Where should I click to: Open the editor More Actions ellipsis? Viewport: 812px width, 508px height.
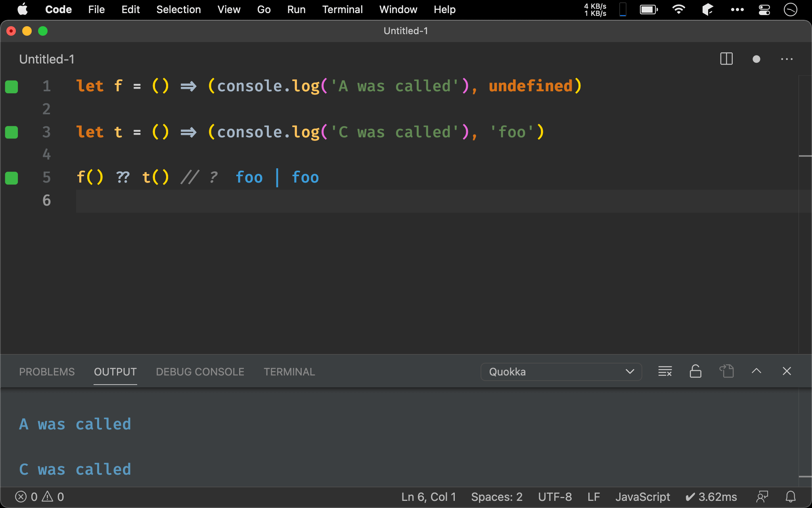[x=787, y=59]
